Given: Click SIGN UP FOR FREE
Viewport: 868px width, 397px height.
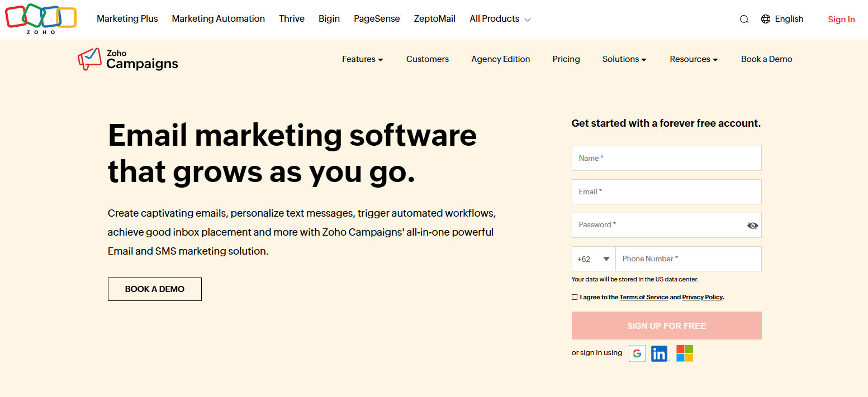Looking at the screenshot, I should tap(666, 325).
